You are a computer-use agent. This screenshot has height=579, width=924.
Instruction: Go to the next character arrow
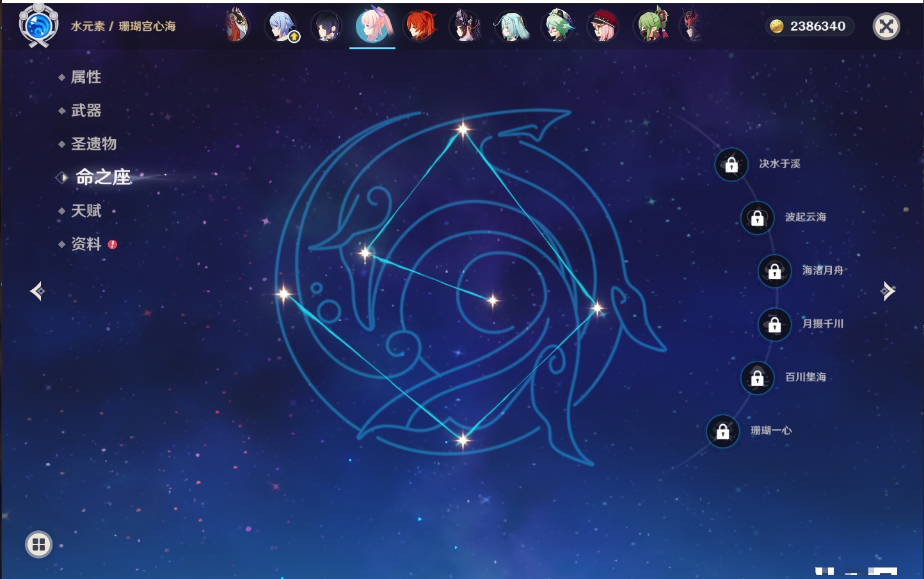[x=888, y=291]
